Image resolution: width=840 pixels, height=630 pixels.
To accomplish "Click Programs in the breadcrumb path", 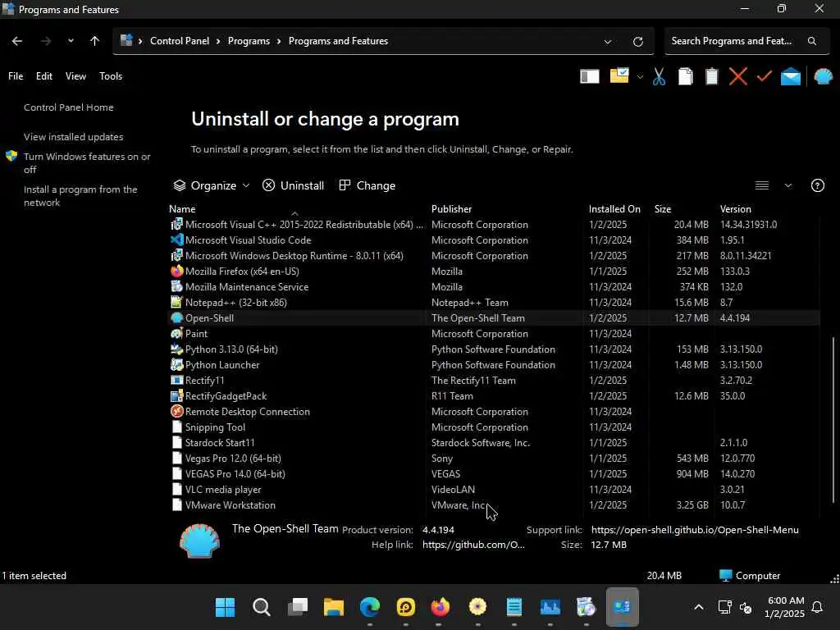I will (x=249, y=41).
